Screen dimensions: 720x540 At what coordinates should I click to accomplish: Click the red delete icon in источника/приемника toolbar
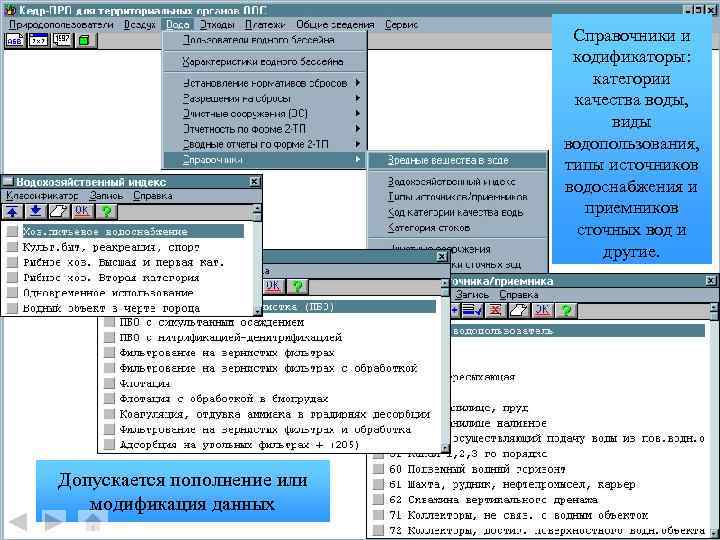coord(495,310)
